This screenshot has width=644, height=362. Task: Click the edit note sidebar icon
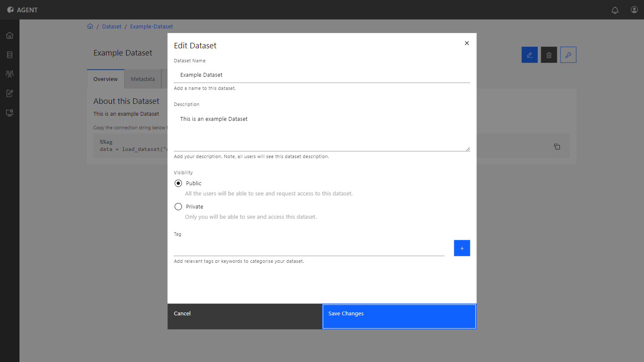10,93
